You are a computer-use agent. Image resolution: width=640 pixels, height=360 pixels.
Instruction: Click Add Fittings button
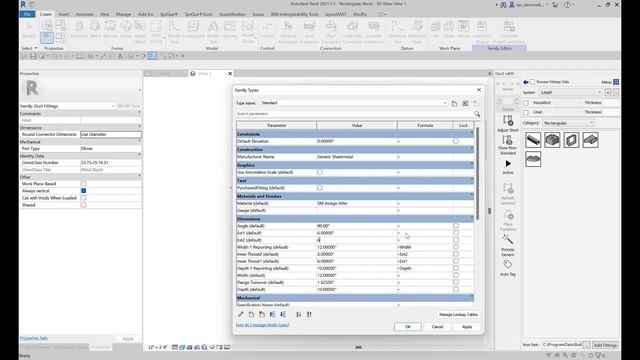605,345
